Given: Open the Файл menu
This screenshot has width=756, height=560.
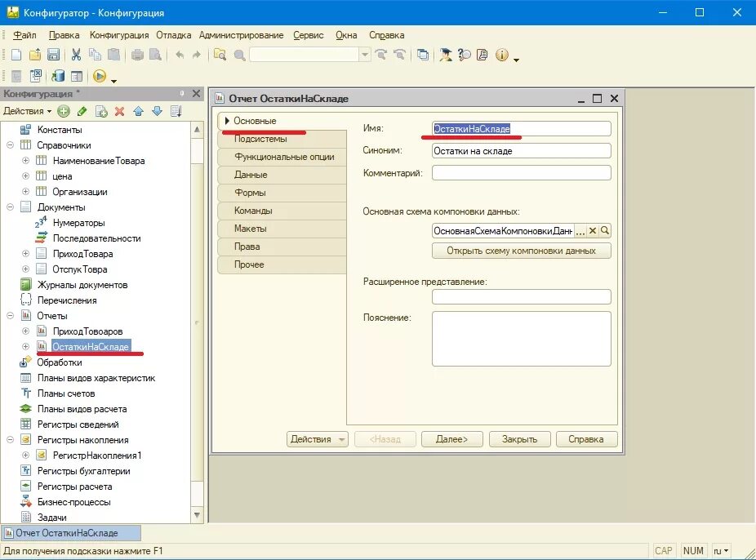Looking at the screenshot, I should pyautogui.click(x=24, y=35).
